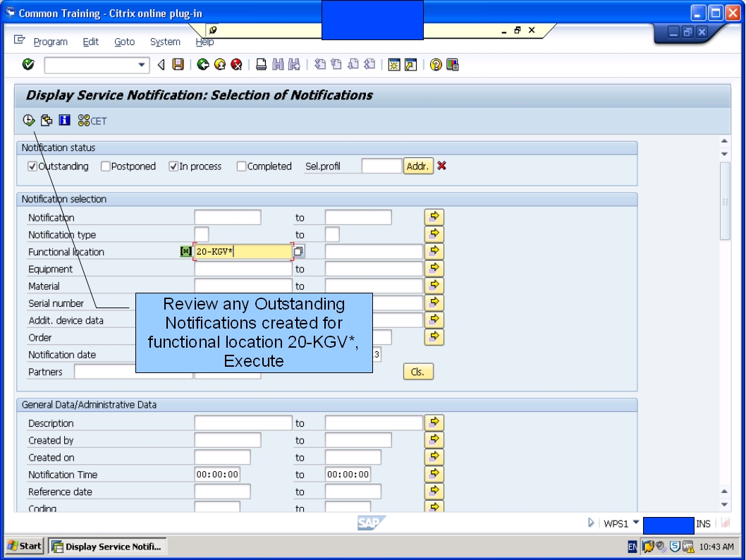
Task: Select the Back navigation arrow icon
Action: pos(204,64)
